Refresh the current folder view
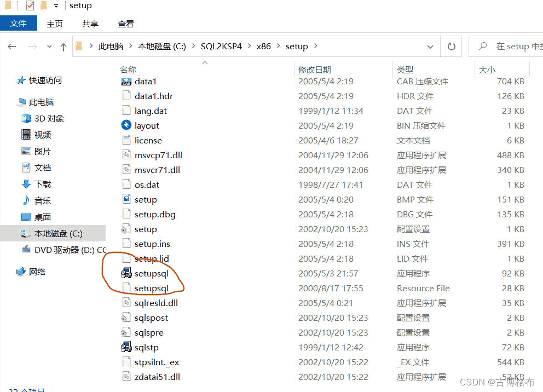The height and width of the screenshot is (392, 543). tap(451, 46)
